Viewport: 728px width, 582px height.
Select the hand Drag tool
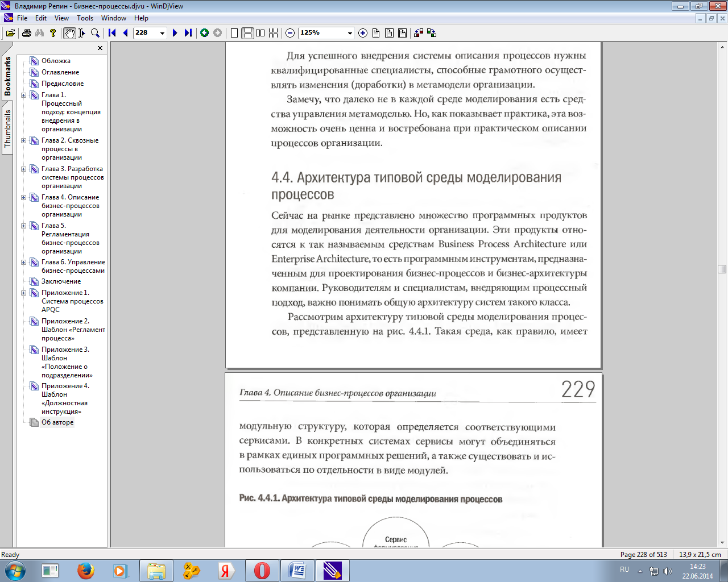point(69,33)
